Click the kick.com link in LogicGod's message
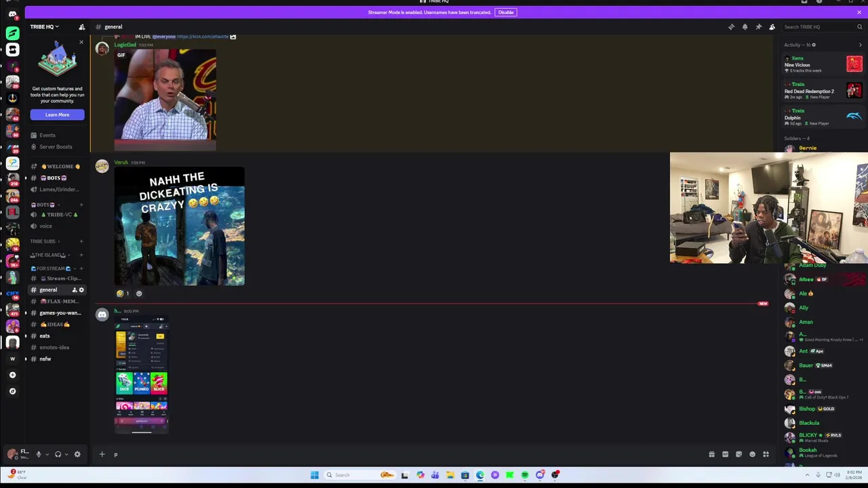 click(x=203, y=37)
